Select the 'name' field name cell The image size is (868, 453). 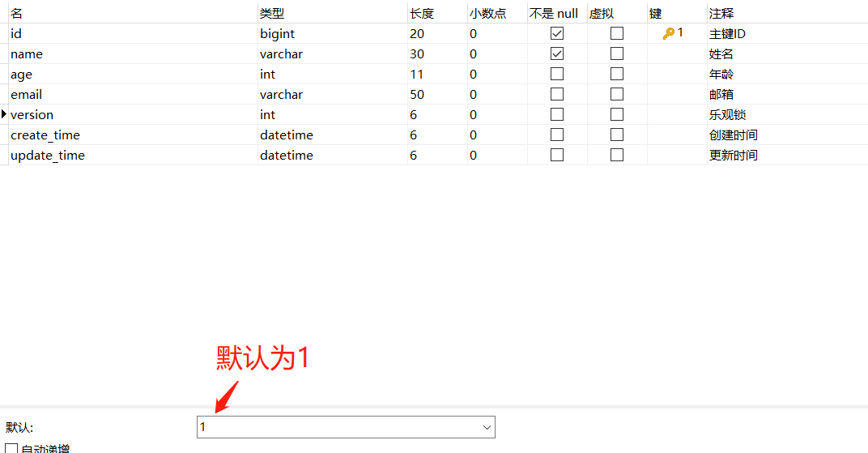pyautogui.click(x=134, y=53)
